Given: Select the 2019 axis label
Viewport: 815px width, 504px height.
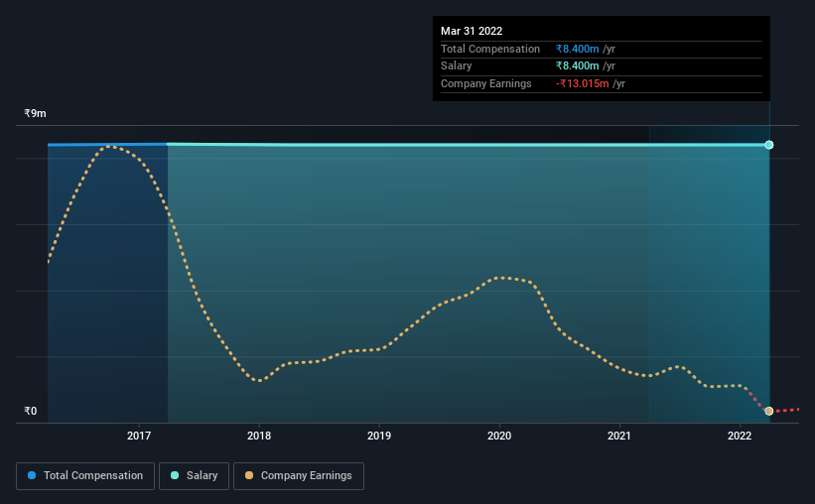Looking at the screenshot, I should (379, 436).
